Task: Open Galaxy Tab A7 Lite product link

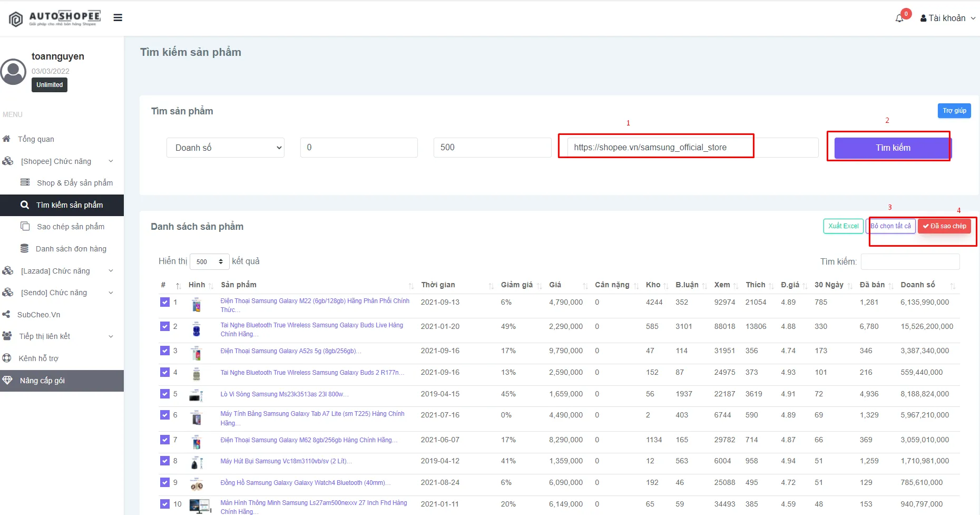Action: 312,419
